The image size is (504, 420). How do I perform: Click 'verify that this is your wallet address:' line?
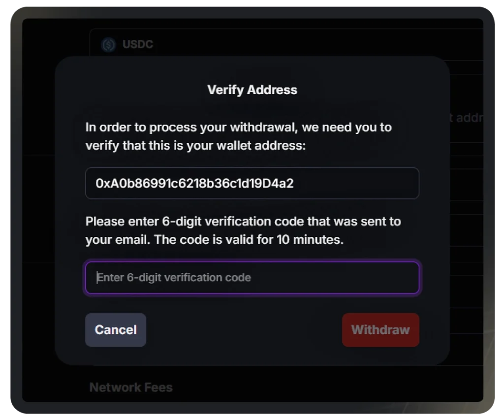tap(195, 146)
